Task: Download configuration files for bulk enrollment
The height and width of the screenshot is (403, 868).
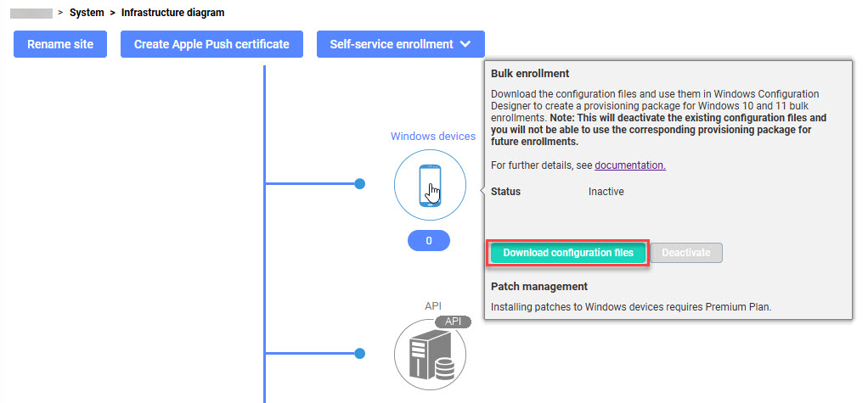Action: (x=568, y=253)
